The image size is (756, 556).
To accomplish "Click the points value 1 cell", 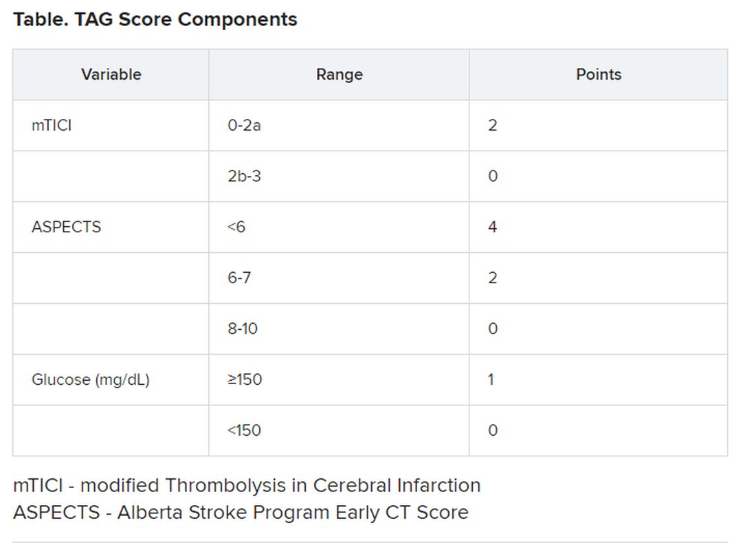I will point(491,379).
